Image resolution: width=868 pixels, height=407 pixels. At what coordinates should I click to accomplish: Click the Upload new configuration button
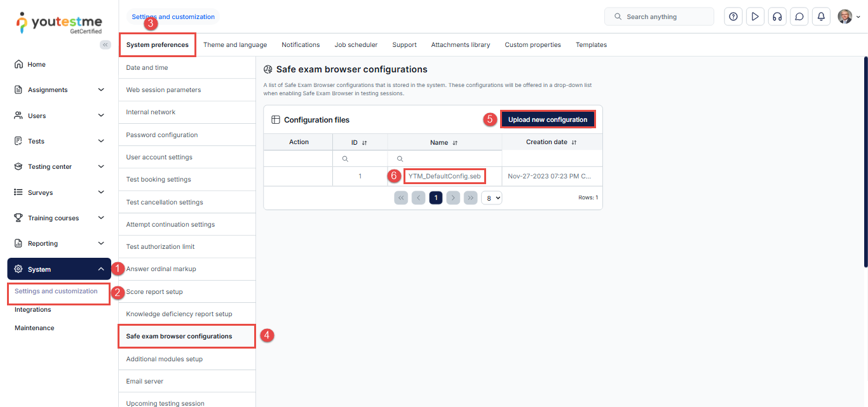coord(547,119)
